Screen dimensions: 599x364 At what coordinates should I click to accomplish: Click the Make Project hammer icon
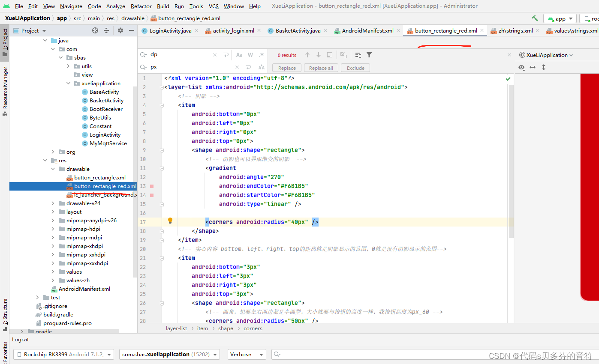(535, 18)
